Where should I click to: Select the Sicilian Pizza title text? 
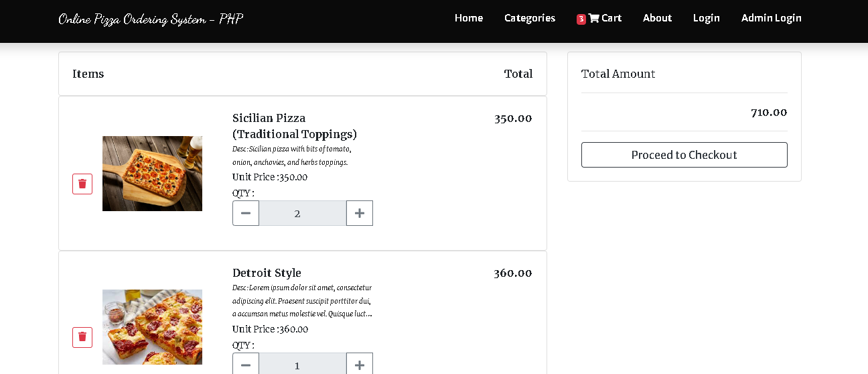295,126
